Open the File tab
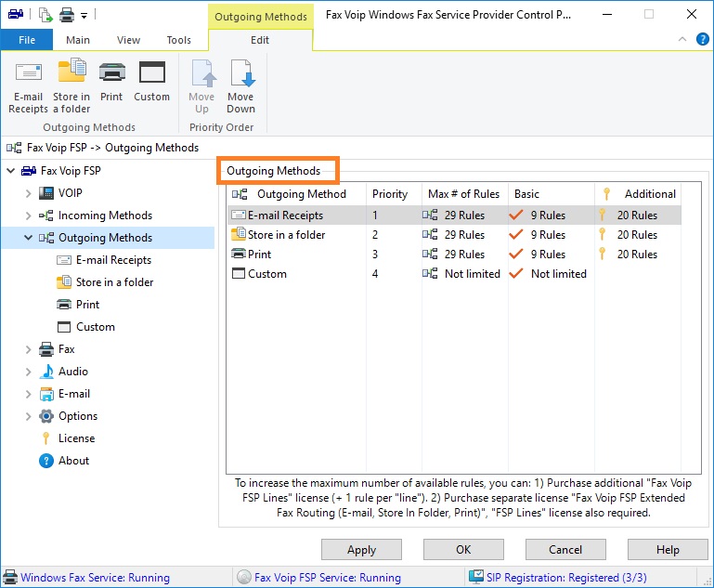 point(27,40)
